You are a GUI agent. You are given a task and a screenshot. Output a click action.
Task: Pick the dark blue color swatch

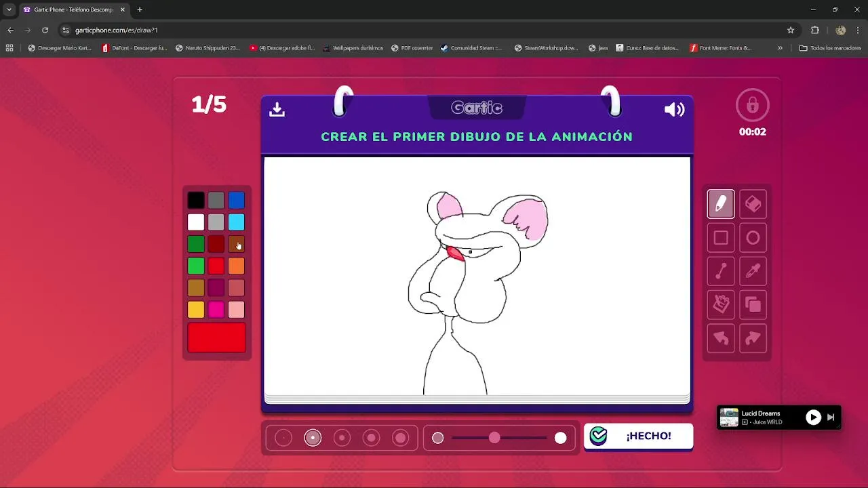[236, 200]
